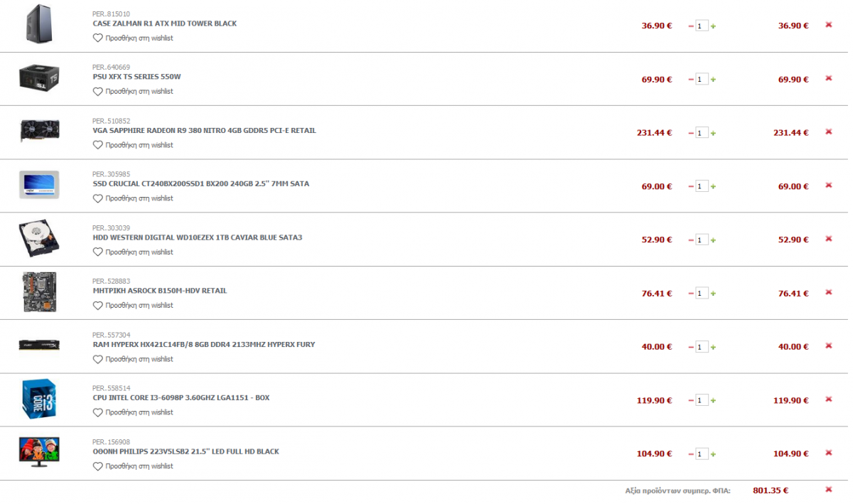The height and width of the screenshot is (504, 853).
Task: Delete Western Digital HDD row with X
Action: coord(828,239)
